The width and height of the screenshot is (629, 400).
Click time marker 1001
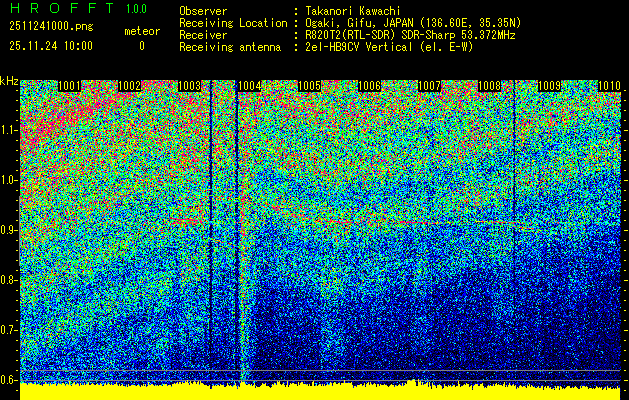(69, 86)
